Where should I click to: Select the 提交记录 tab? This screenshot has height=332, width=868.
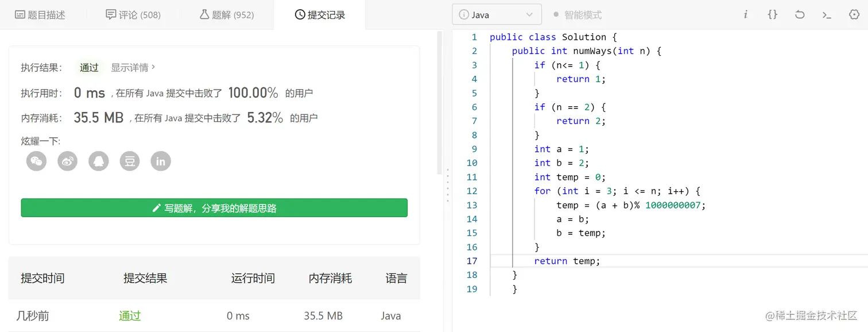click(320, 15)
